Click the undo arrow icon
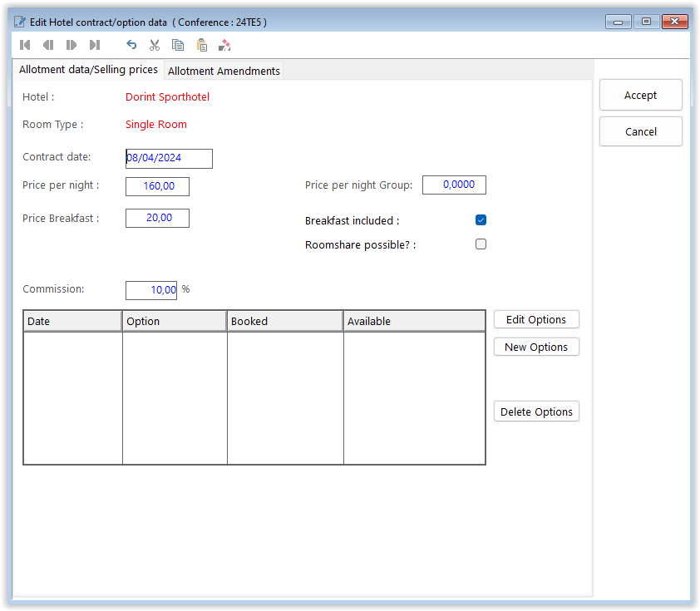The width and height of the screenshot is (700, 611). (x=131, y=45)
